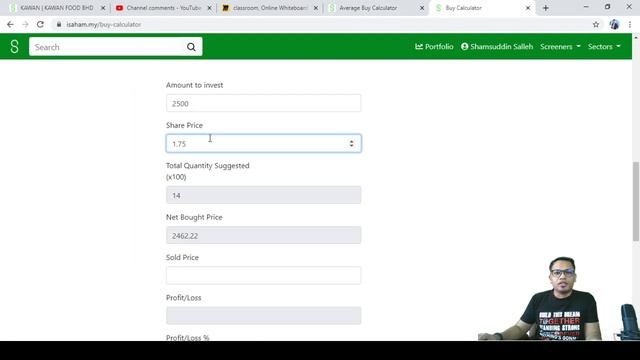The image size is (640, 360).
Task: Open Chrome three-dot menu
Action: (x=630, y=24)
